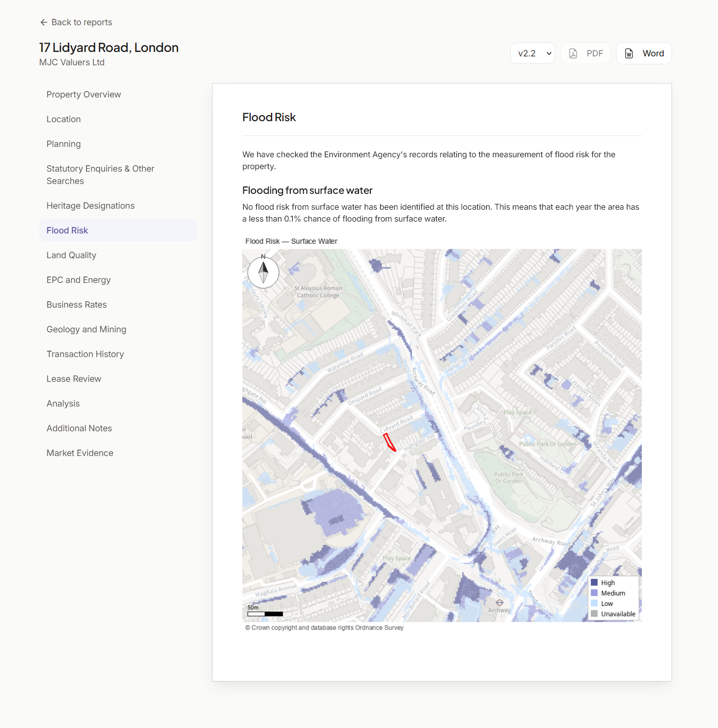This screenshot has height=728, width=718.
Task: Open Planning section
Action: pos(118,144)
